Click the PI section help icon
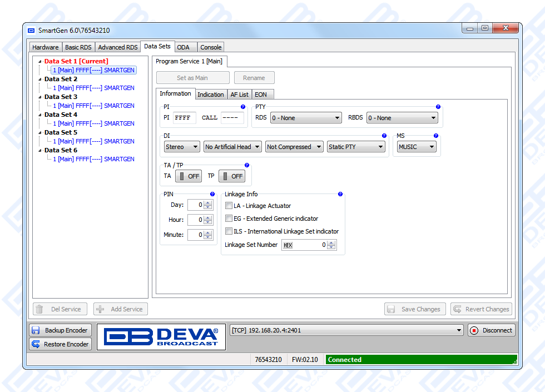545x392 pixels. 243,107
